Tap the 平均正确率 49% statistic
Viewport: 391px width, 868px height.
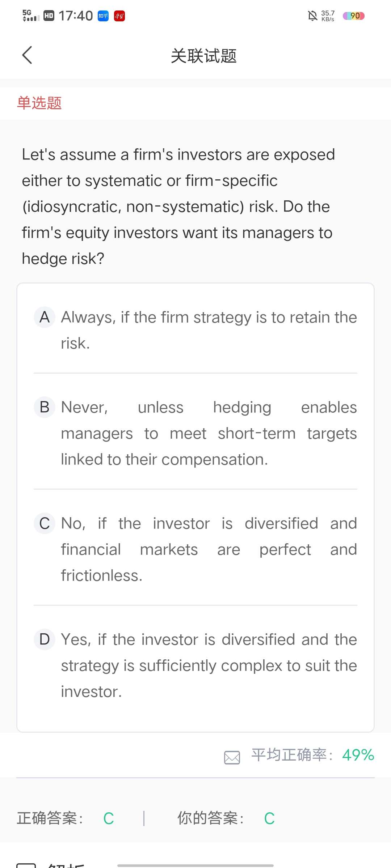coord(313,755)
